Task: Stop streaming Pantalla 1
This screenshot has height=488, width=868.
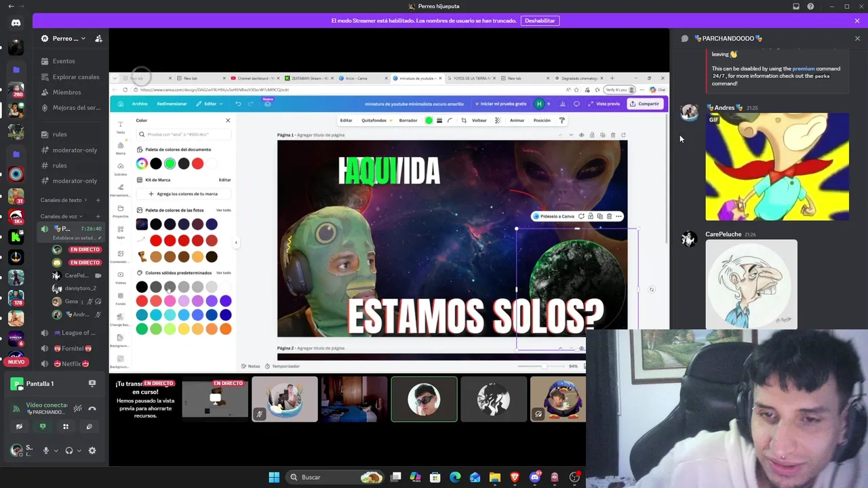Action: [x=92, y=384]
